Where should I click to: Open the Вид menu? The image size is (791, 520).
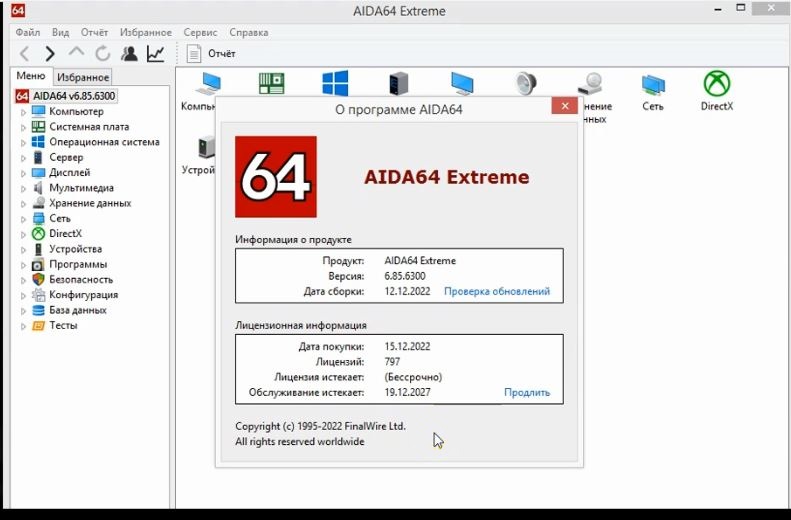(x=61, y=32)
